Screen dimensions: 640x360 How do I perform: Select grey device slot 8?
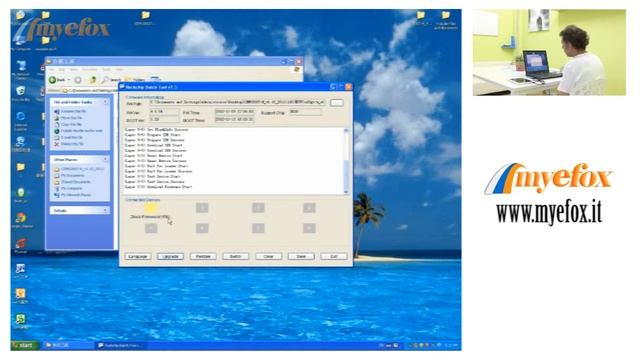pos(309,228)
